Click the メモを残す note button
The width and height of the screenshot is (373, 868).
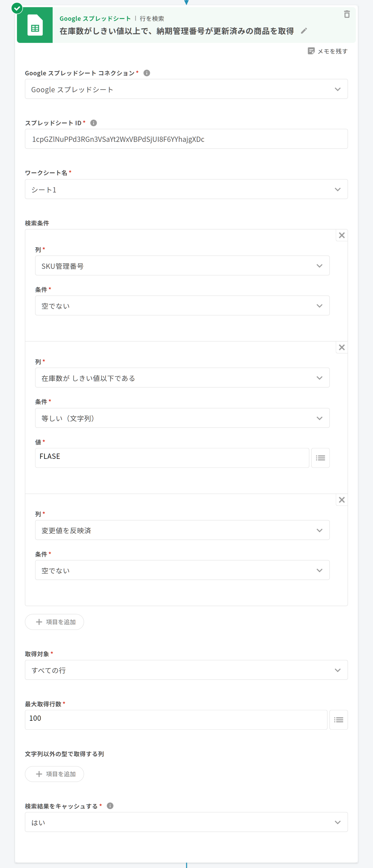tap(328, 51)
